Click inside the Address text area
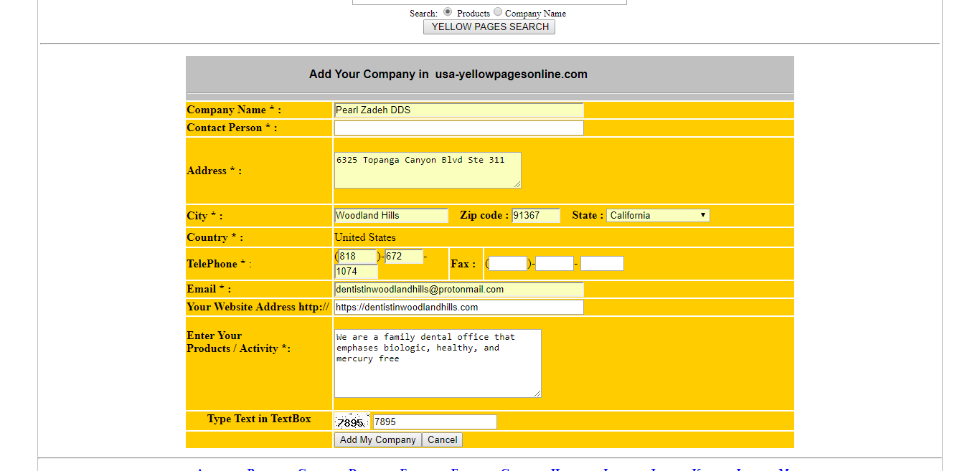The height and width of the screenshot is (471, 980). point(428,171)
